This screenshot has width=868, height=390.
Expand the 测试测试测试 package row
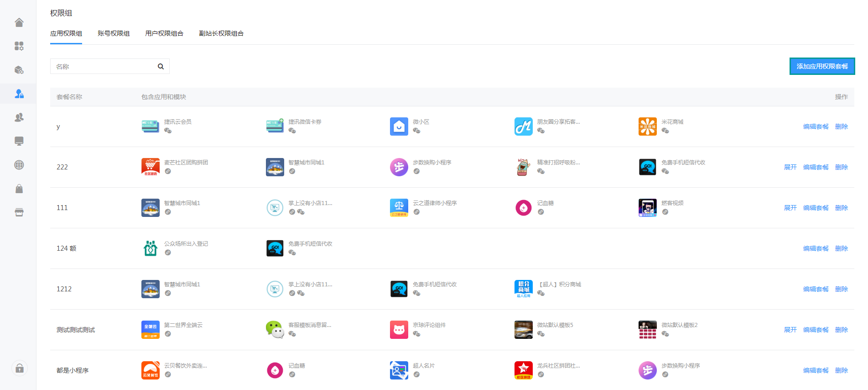790,330
